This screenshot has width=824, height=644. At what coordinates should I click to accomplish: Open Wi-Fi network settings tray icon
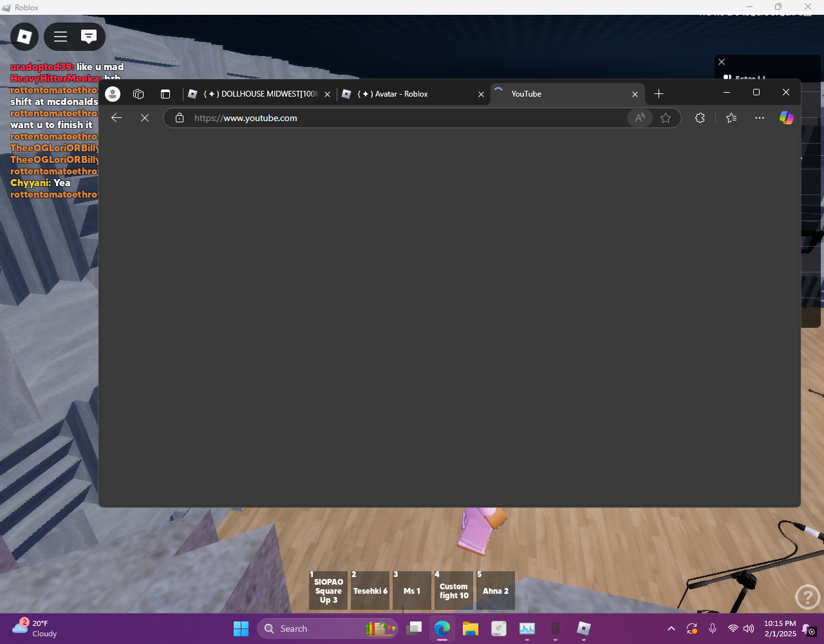(733, 629)
